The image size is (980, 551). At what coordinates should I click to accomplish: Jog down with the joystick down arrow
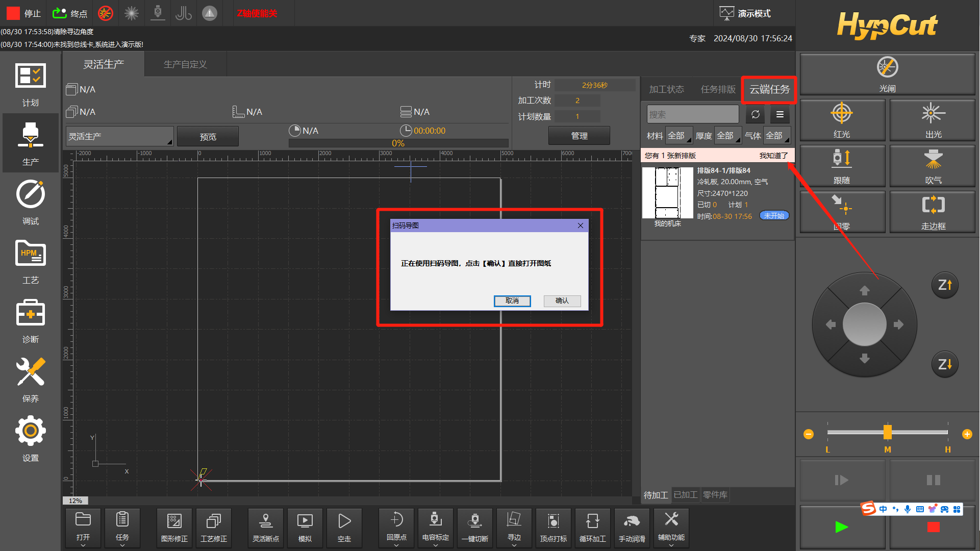(864, 359)
